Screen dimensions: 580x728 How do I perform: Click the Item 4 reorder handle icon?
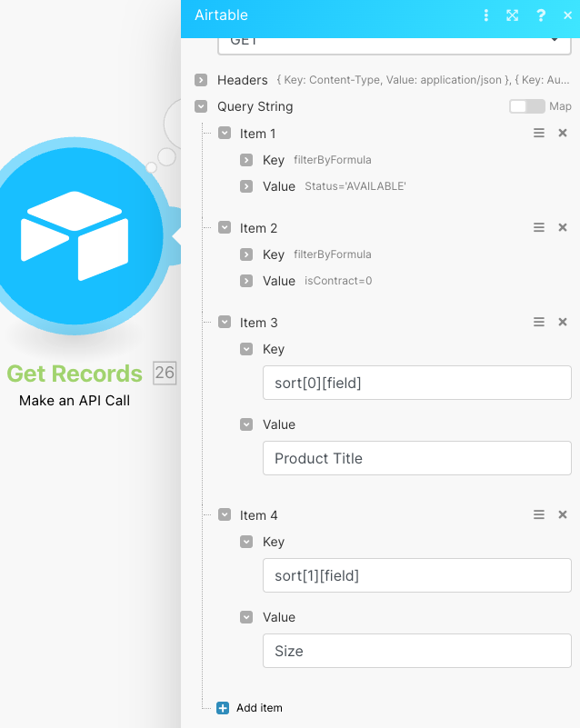539,514
